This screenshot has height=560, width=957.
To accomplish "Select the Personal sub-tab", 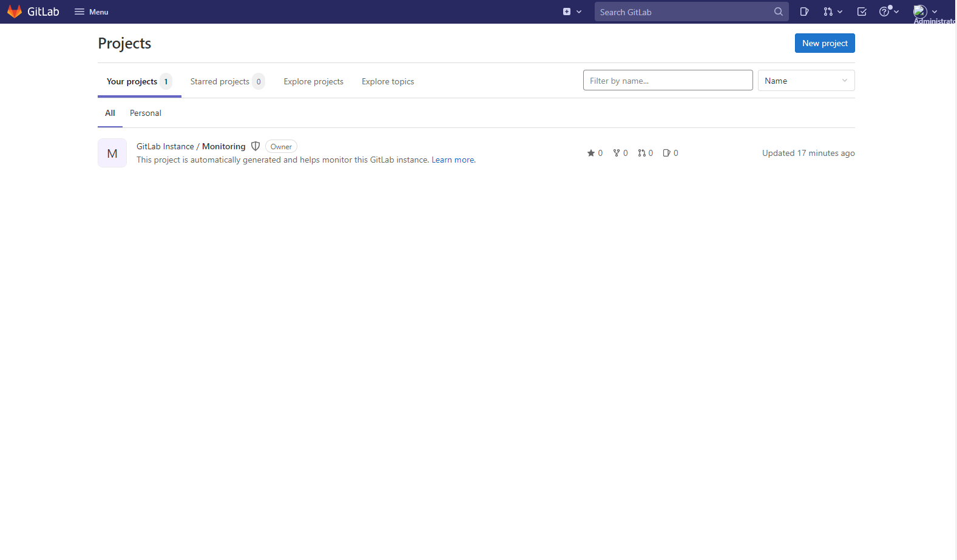I will pyautogui.click(x=146, y=113).
